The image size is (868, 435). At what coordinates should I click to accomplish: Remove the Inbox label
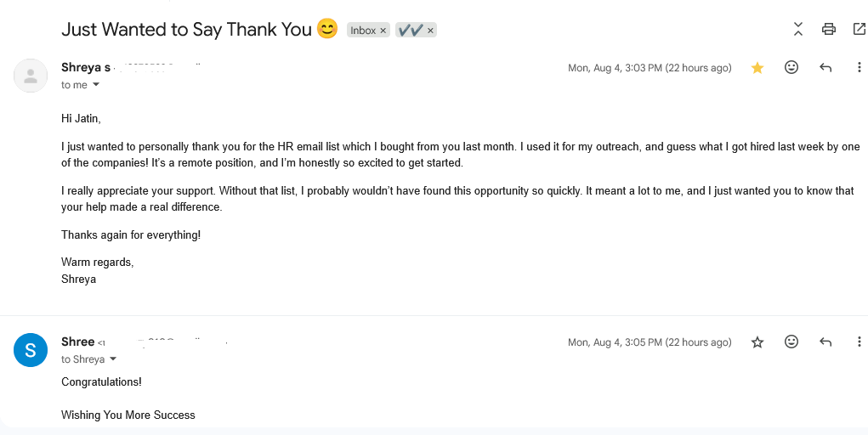pyautogui.click(x=383, y=31)
